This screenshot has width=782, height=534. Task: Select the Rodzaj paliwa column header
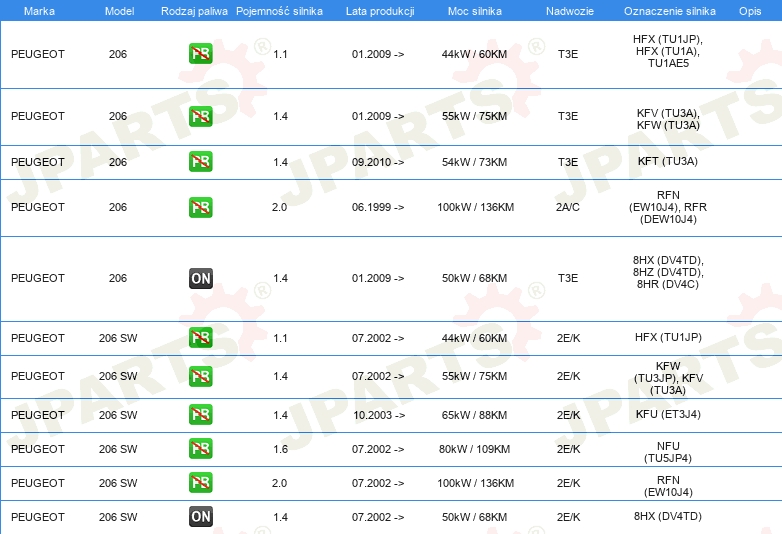[194, 11]
